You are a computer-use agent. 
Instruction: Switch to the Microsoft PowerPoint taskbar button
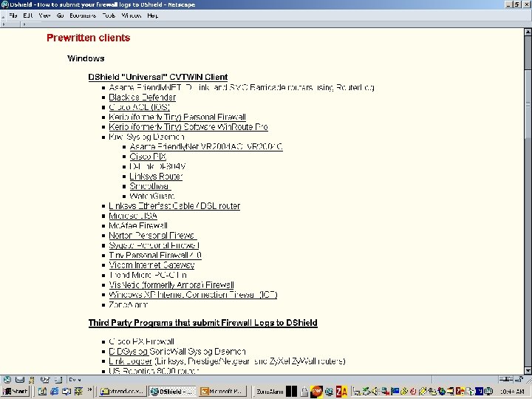tap(223, 391)
